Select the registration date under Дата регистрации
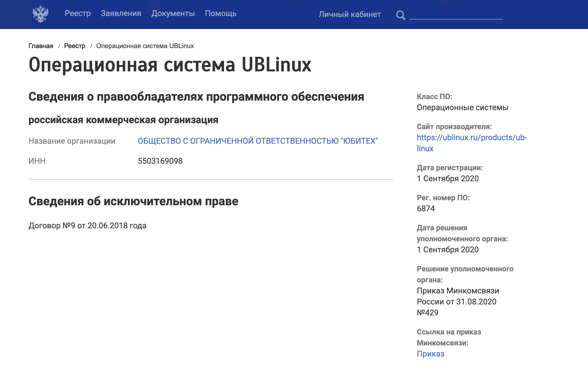 pos(448,178)
